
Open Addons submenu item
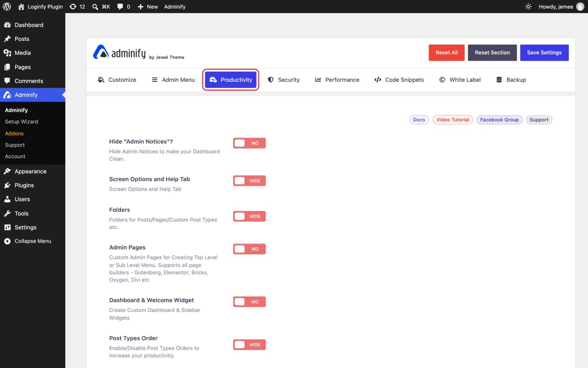pos(14,134)
